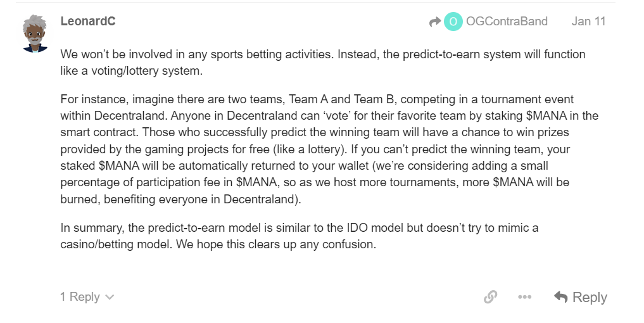644x323 pixels.
Task: Click the in-reply-to arrow icon
Action: [434, 22]
